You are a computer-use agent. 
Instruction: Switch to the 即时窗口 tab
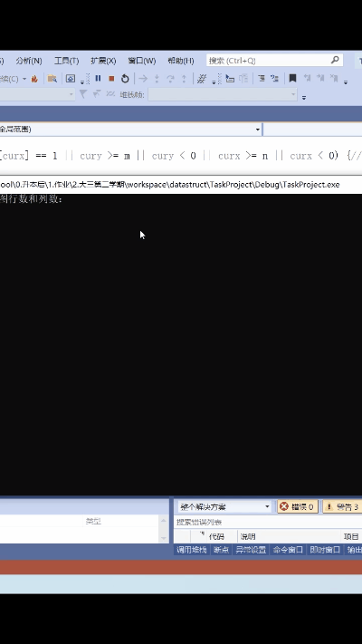(x=325, y=550)
